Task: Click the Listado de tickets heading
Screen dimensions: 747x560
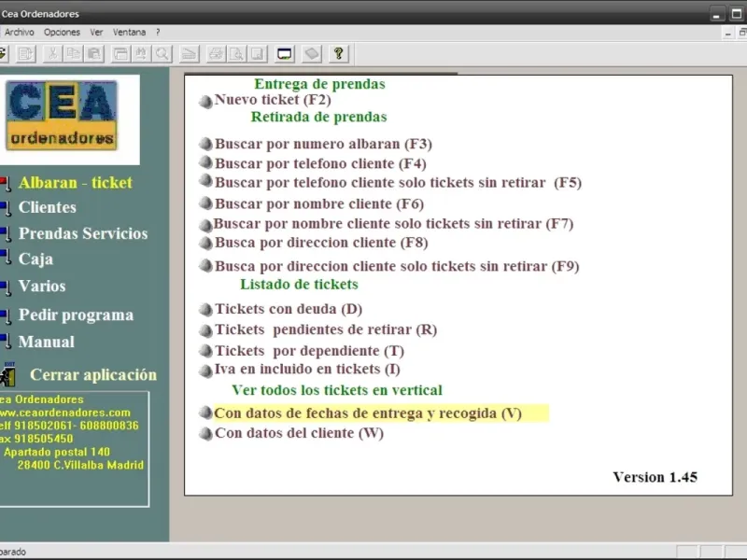Action: (299, 285)
